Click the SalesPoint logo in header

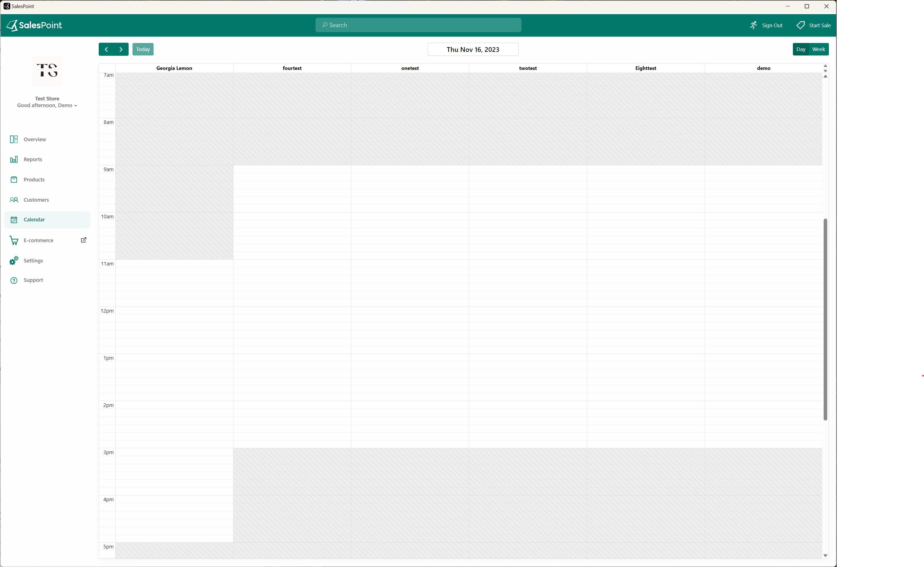pos(34,25)
